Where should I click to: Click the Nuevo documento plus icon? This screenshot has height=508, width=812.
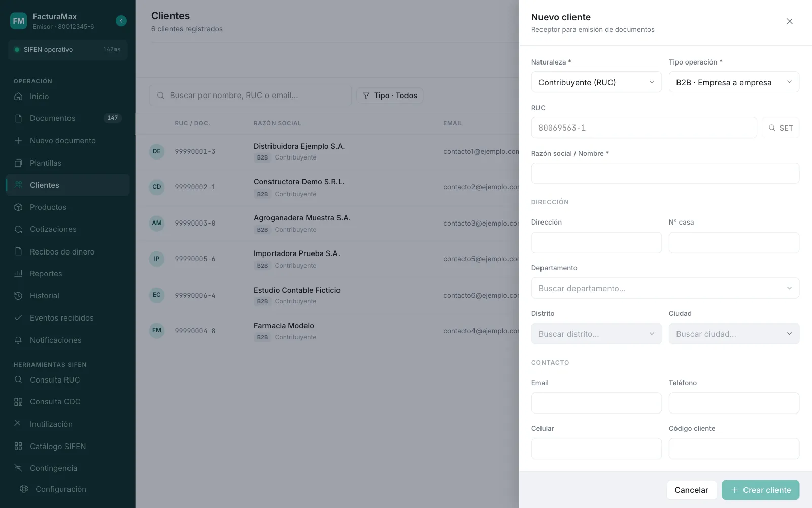point(18,141)
